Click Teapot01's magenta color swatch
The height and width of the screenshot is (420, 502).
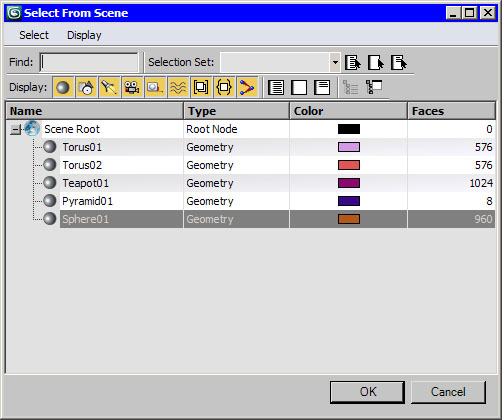(x=349, y=183)
